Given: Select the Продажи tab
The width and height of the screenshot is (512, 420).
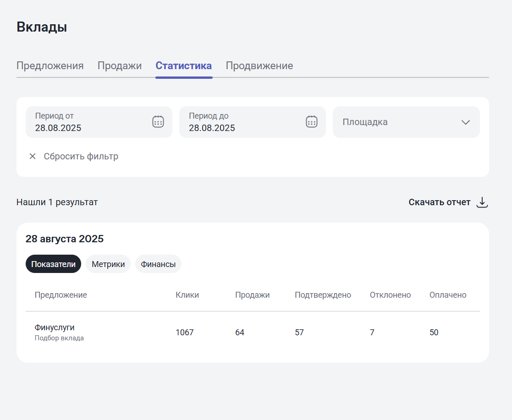Looking at the screenshot, I should click(119, 65).
